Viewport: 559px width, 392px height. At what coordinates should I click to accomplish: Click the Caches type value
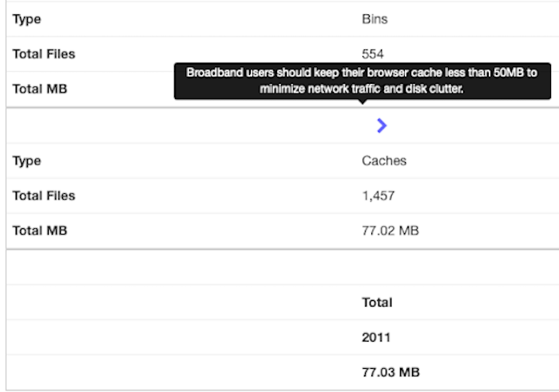(x=384, y=160)
